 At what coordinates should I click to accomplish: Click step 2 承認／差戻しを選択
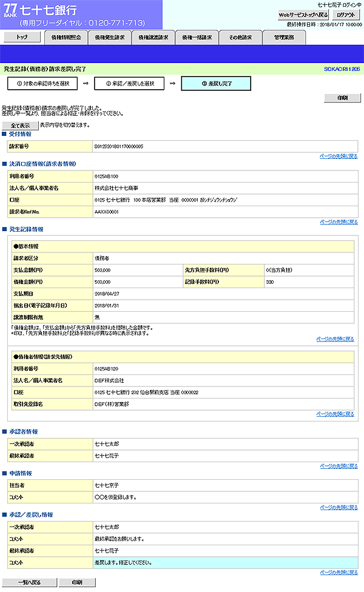(129, 84)
